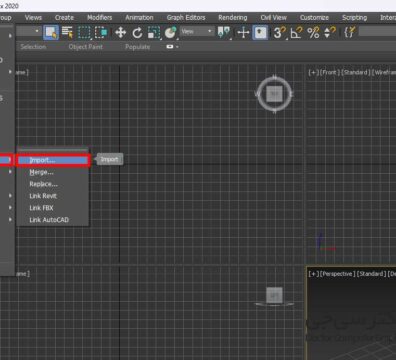Open the Animation menu
This screenshot has height=360, width=396.
139,17
